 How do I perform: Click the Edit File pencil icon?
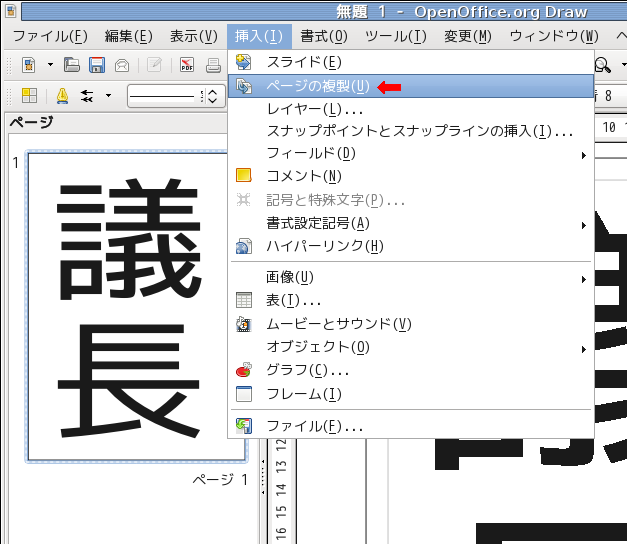(154, 66)
